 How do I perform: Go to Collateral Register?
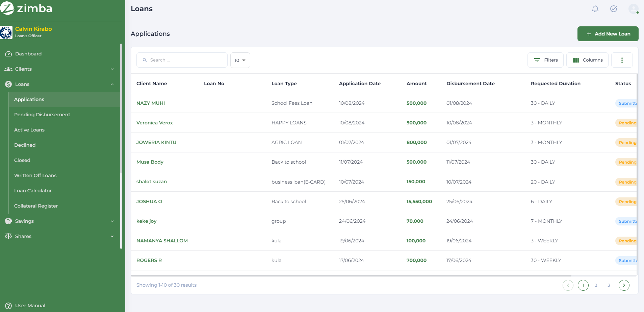pos(36,206)
